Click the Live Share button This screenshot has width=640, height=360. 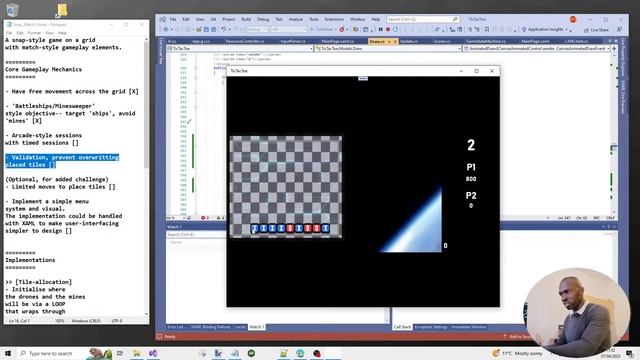click(596, 30)
